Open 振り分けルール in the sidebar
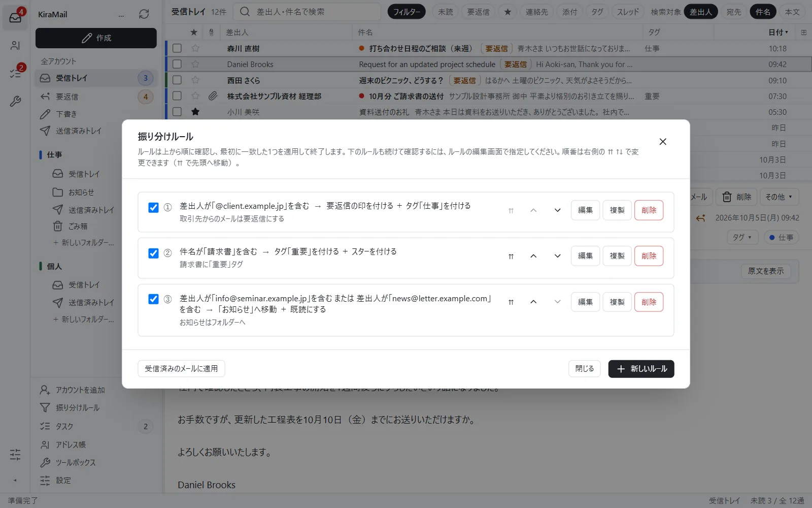 pos(78,408)
